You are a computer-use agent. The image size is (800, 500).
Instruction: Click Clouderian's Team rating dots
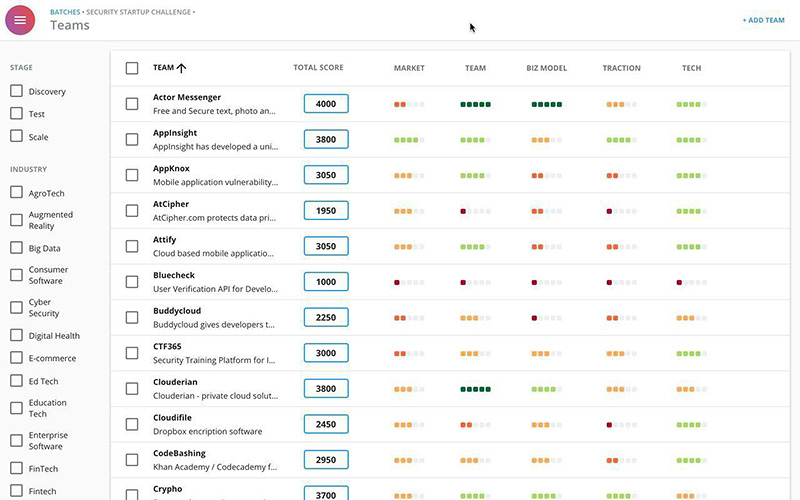point(475,389)
